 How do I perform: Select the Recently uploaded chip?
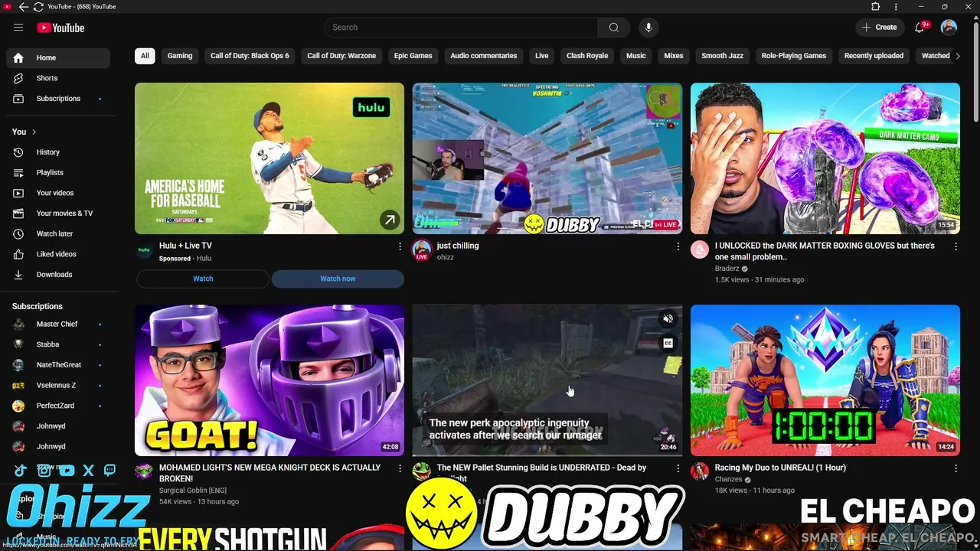click(x=874, y=56)
